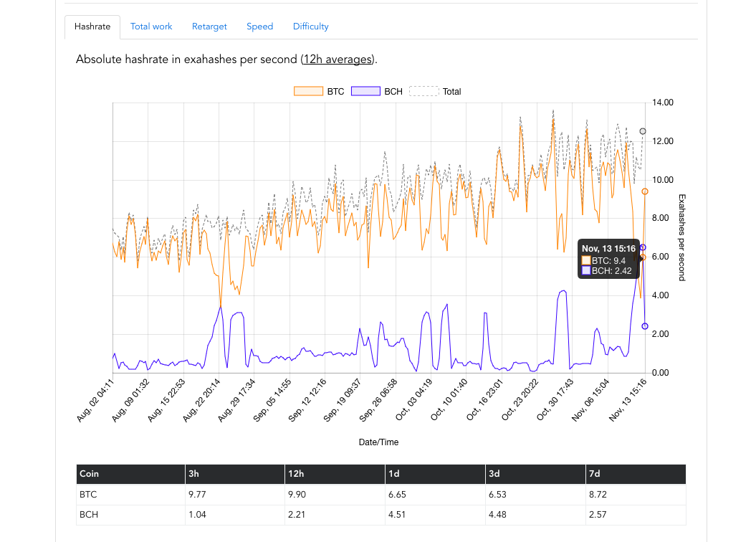Click the Sep, 12 12:16 x-axis label

click(307, 401)
